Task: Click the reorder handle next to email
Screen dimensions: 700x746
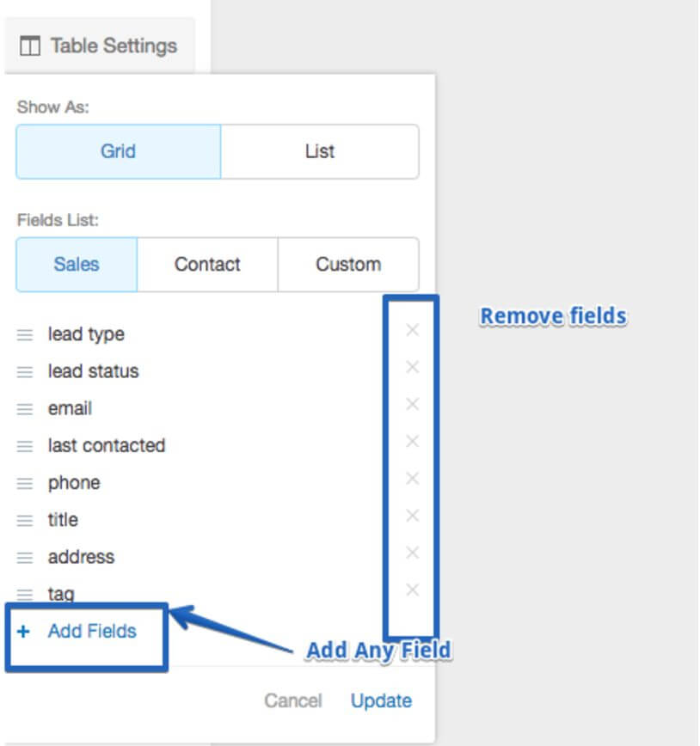Action: coord(25,409)
